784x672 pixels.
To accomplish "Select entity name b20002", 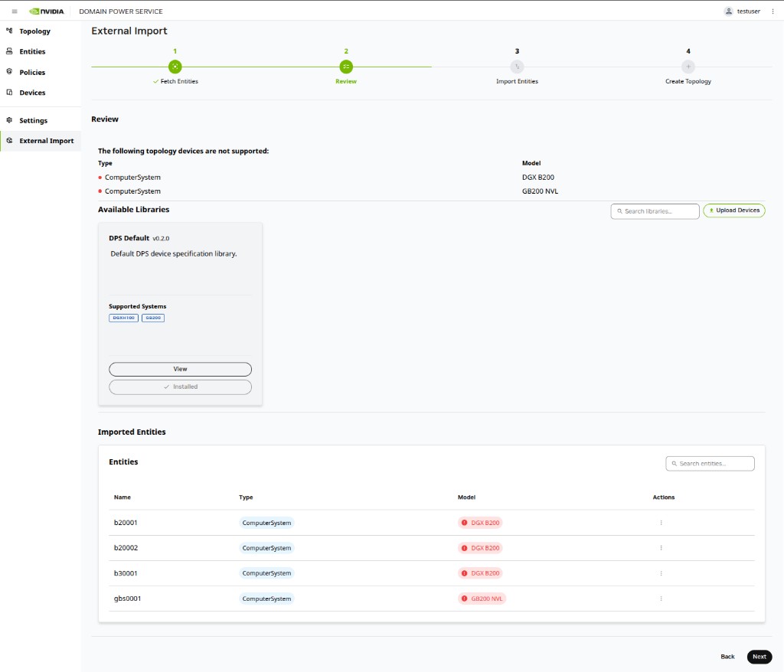I will (x=126, y=547).
